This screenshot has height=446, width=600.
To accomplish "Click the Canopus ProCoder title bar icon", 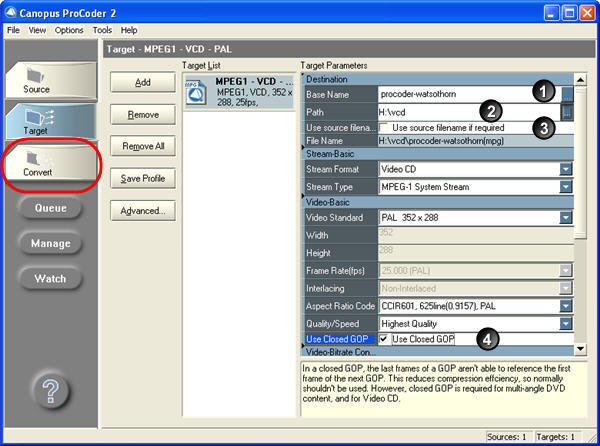I will [10, 13].
